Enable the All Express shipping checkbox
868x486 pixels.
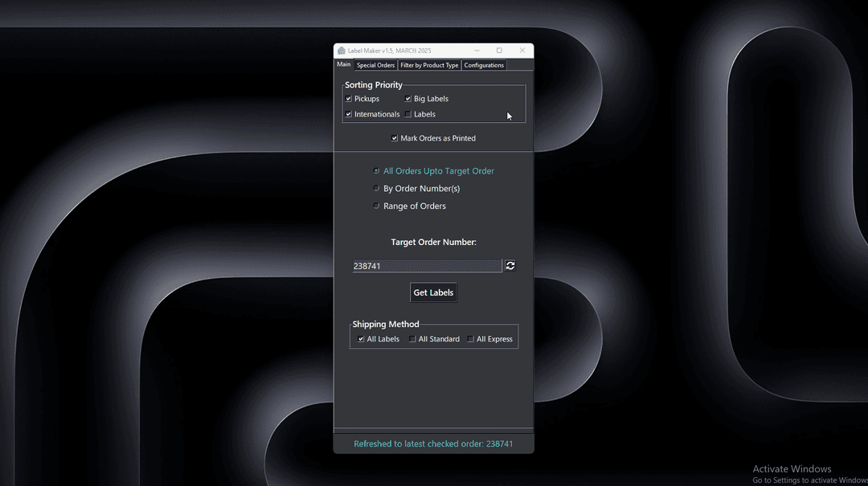(x=471, y=339)
